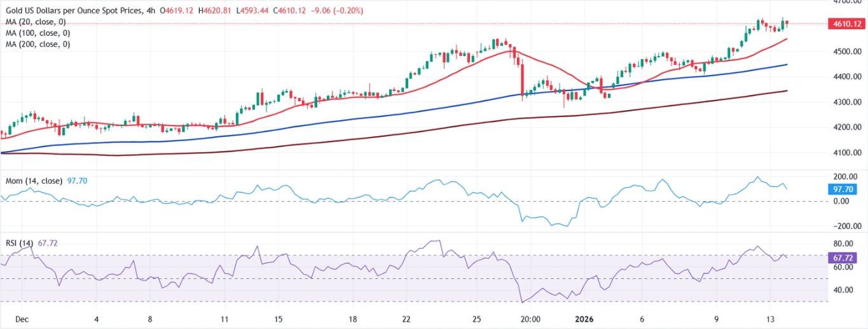Select the MA (200, close, 0) indicator label

coord(37,45)
